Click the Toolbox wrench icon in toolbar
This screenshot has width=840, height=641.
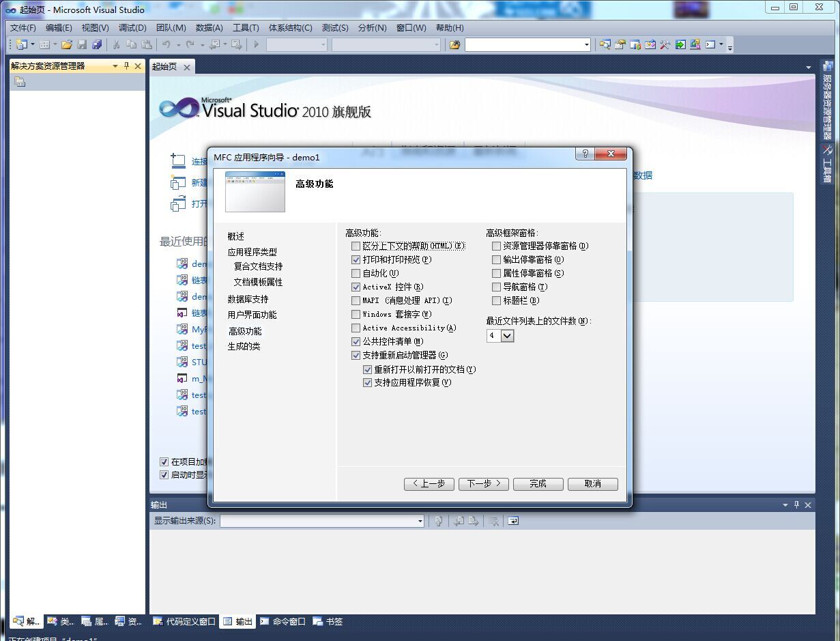point(665,44)
